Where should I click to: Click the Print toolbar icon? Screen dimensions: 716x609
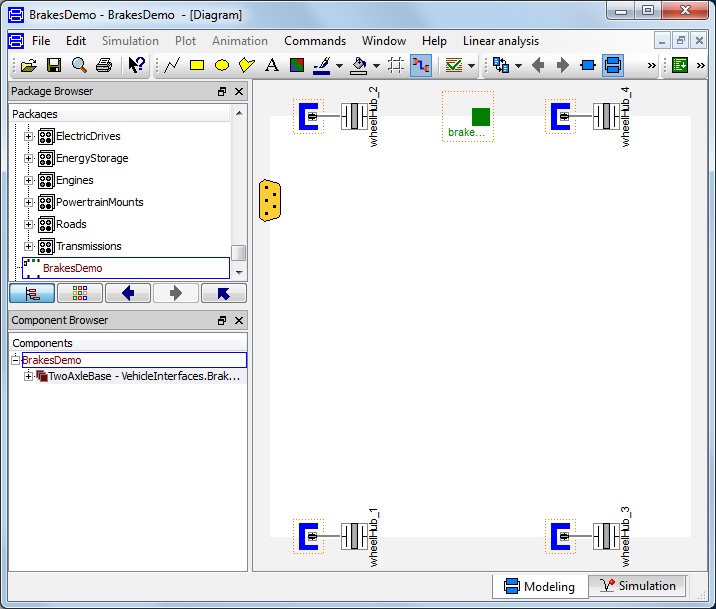pyautogui.click(x=103, y=66)
